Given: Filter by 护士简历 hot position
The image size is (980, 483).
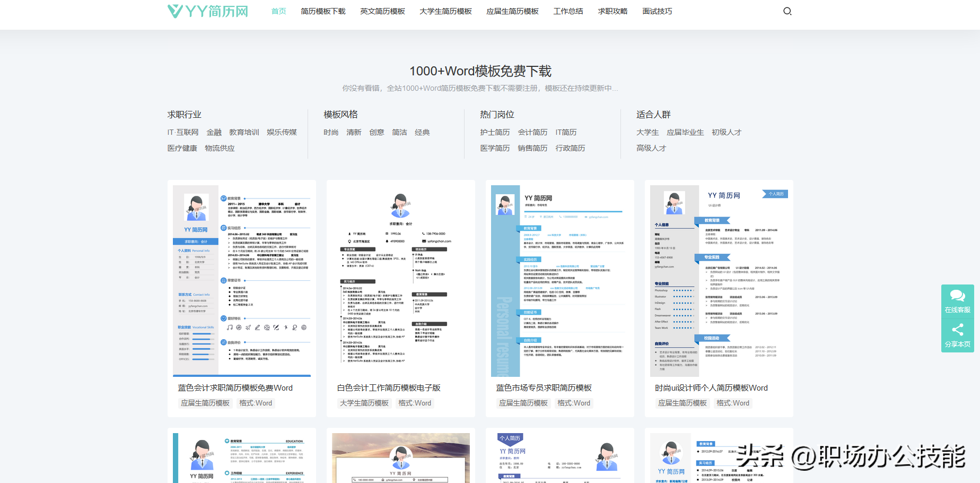Looking at the screenshot, I should [494, 132].
